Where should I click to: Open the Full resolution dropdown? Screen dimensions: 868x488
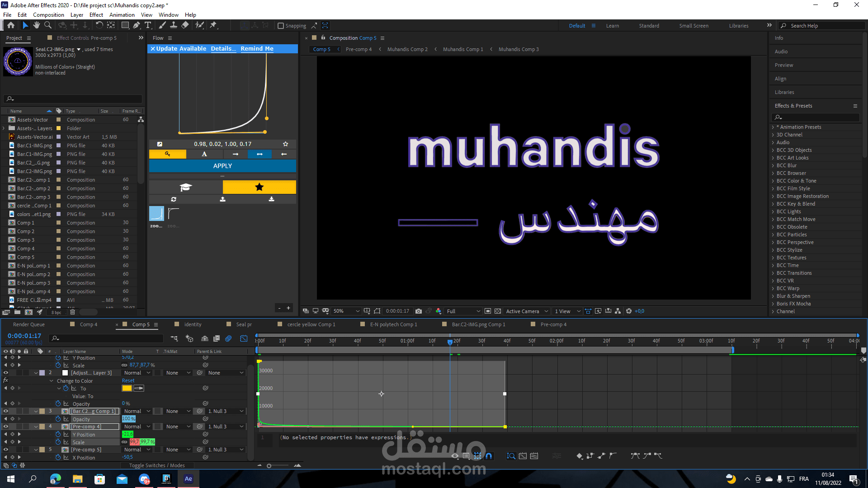(463, 311)
